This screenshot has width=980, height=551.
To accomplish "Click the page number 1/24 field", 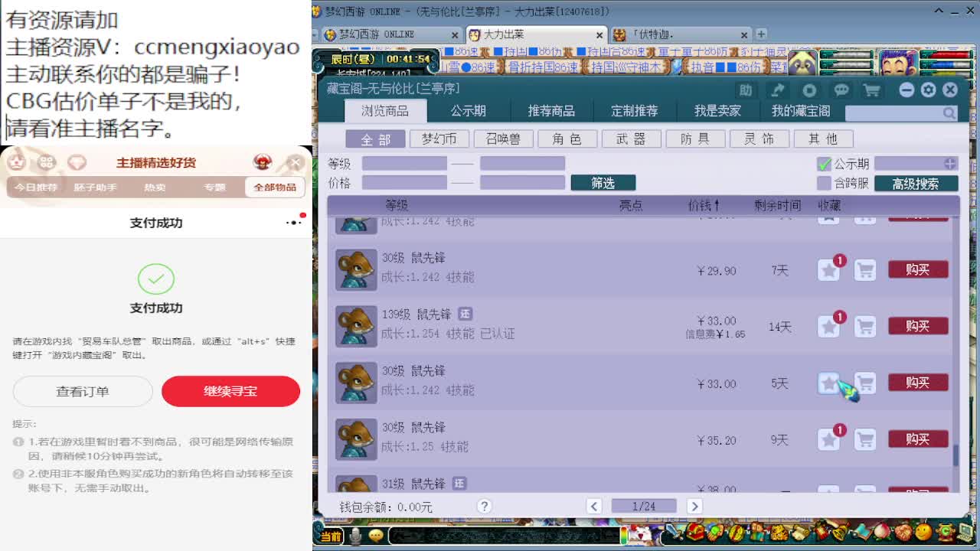I will click(644, 506).
